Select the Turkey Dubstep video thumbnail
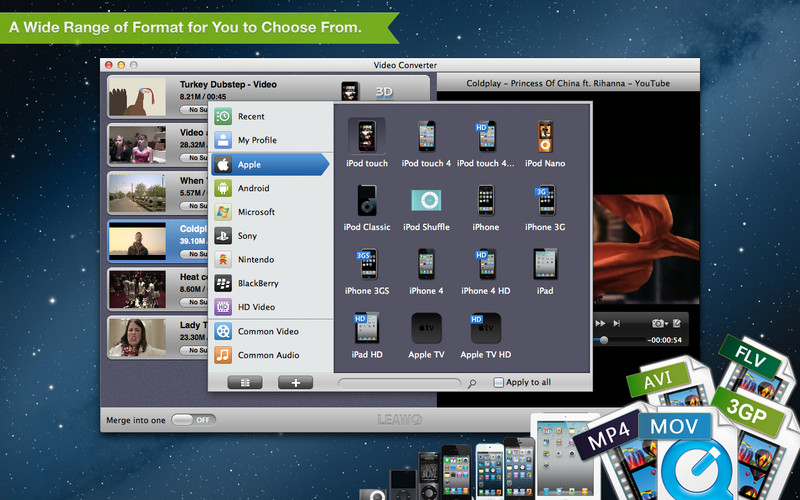The image size is (800, 500). click(137, 96)
